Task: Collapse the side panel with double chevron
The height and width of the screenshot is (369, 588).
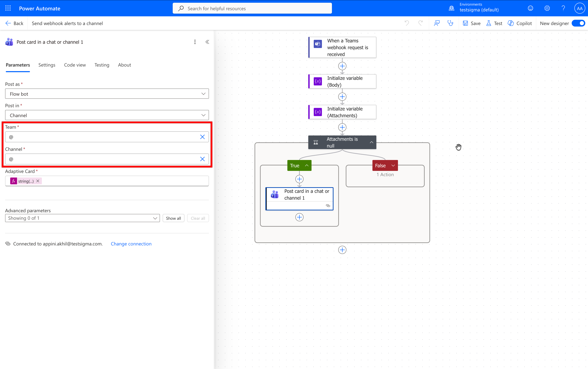Action: click(207, 42)
